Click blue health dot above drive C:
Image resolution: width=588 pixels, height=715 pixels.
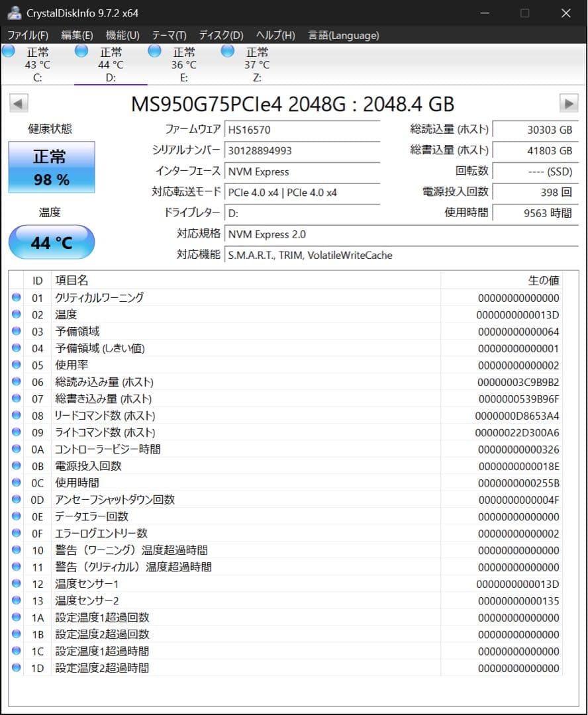coord(9,50)
